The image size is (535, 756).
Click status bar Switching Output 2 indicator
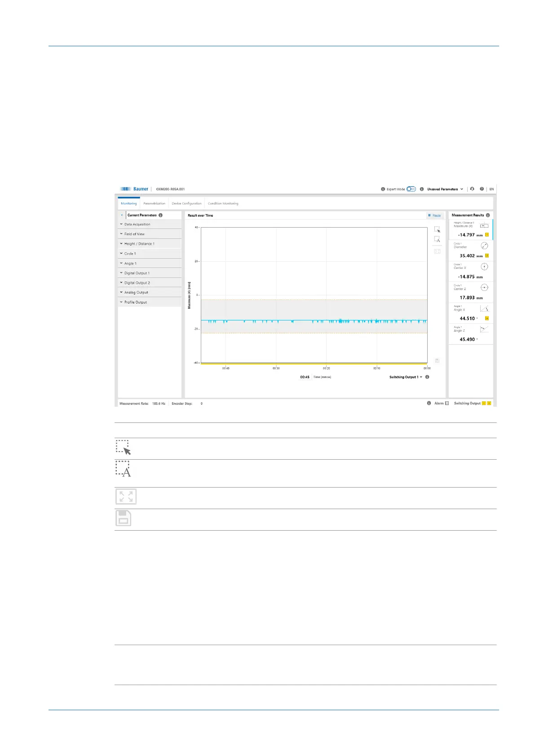489,403
